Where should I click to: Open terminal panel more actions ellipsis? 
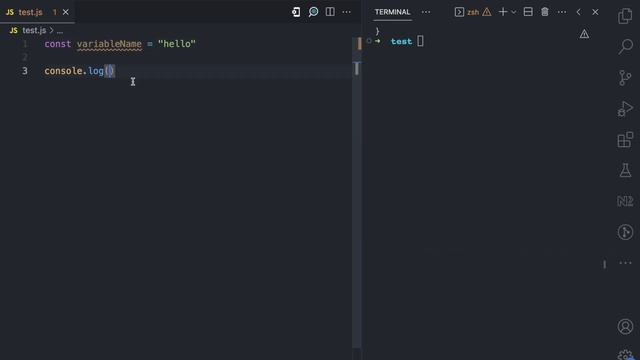coord(562,12)
